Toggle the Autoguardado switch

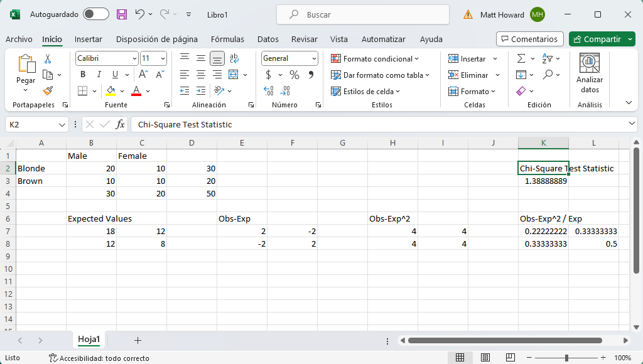click(x=95, y=14)
